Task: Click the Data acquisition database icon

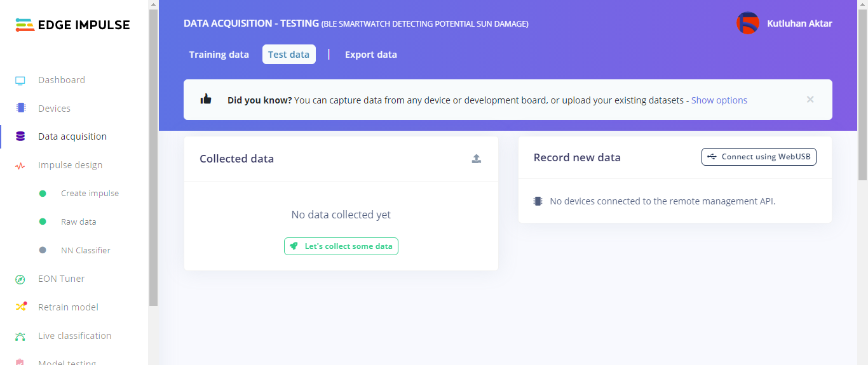Action: (20, 136)
